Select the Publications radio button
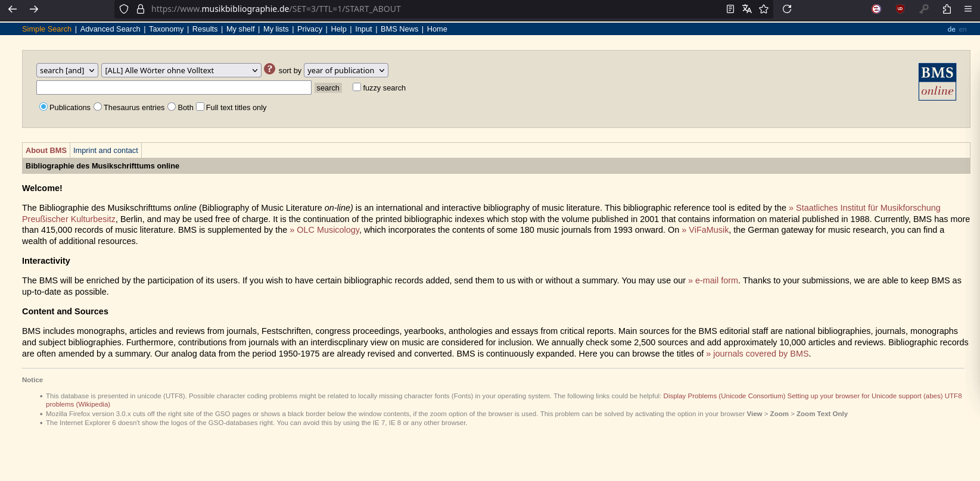The height and width of the screenshot is (481, 980). coord(43,107)
